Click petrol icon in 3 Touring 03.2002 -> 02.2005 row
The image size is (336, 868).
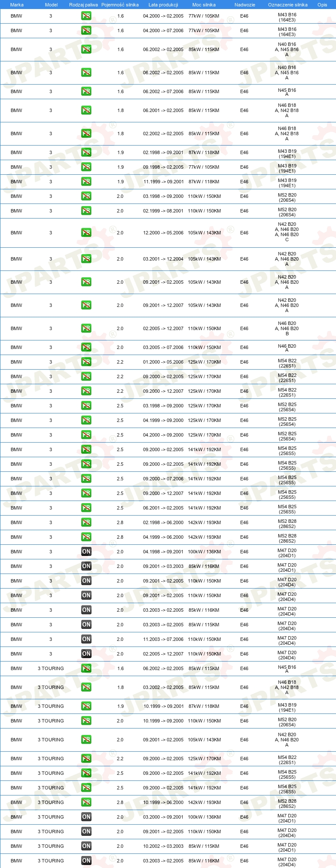pyautogui.click(x=86, y=687)
